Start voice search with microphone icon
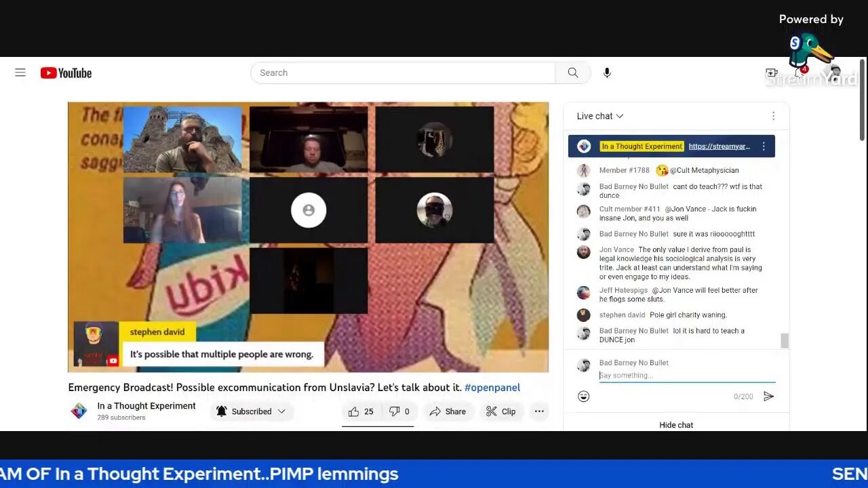The image size is (868, 488). 607,73
